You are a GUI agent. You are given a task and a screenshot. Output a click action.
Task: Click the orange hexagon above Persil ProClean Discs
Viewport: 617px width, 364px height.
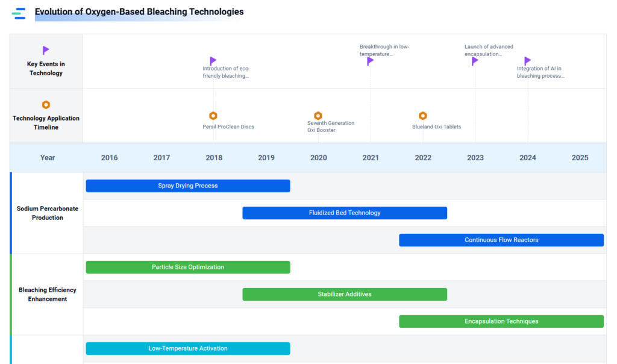(x=213, y=116)
